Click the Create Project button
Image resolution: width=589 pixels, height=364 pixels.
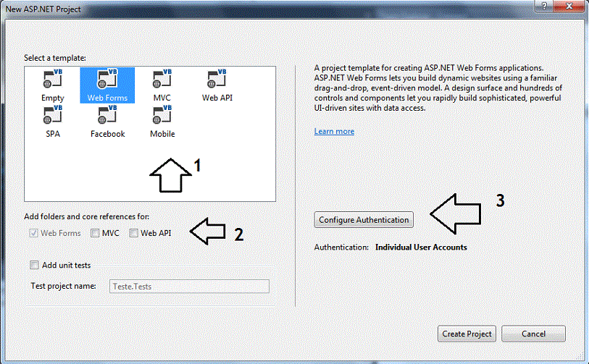(x=467, y=334)
